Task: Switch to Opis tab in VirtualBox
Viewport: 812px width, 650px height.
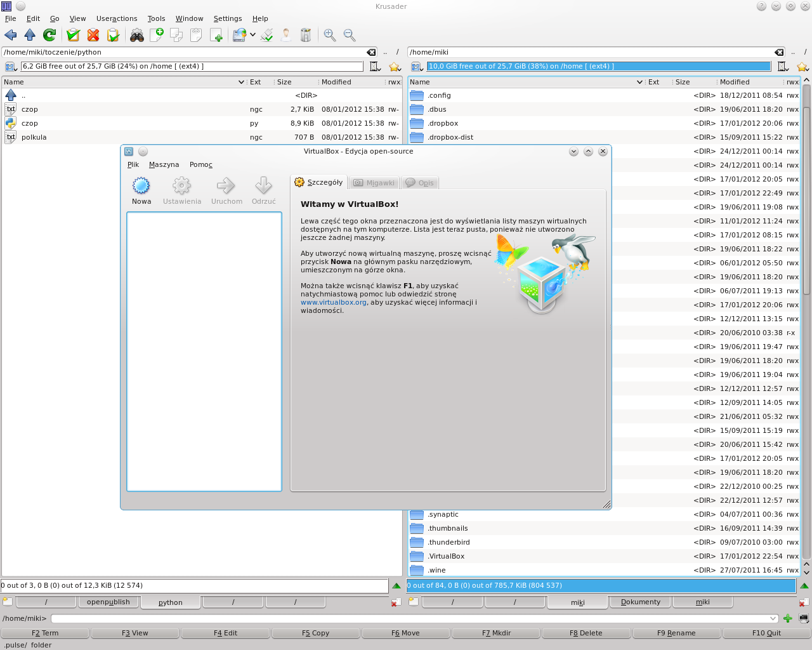Action: coord(419,183)
